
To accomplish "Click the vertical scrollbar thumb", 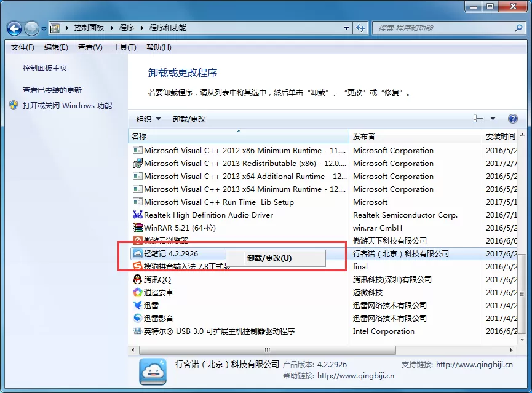I will click(x=522, y=294).
